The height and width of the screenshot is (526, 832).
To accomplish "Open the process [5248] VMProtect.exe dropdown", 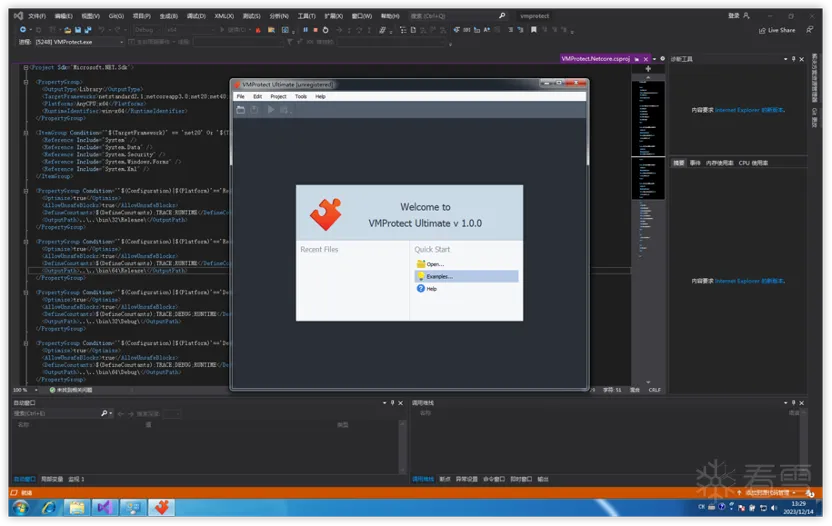I will point(79,42).
